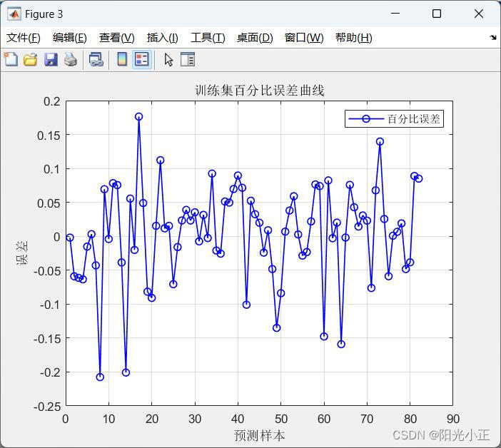Click the lowest data marker near -0.21
Screen dimensions: 501x448
[100, 377]
